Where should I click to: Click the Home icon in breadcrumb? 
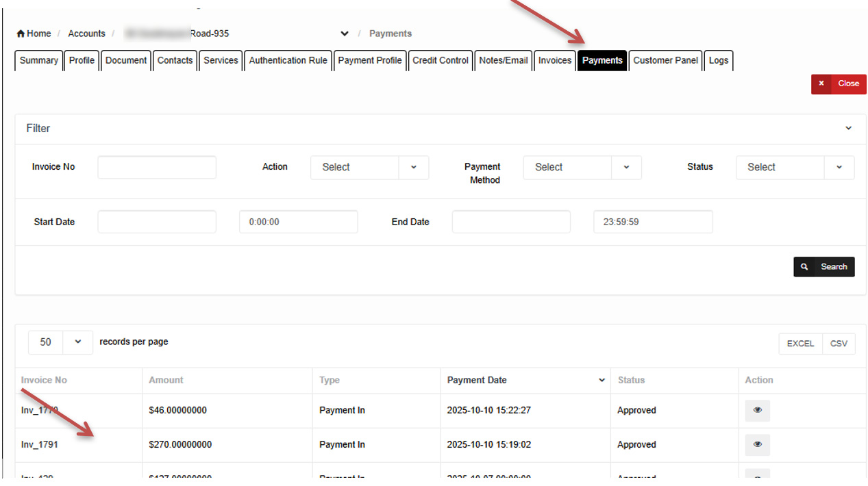point(21,34)
